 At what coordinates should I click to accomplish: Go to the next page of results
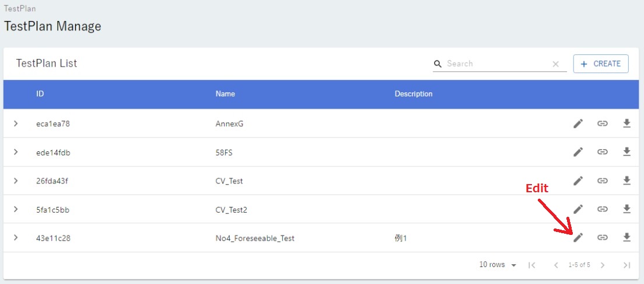click(603, 265)
